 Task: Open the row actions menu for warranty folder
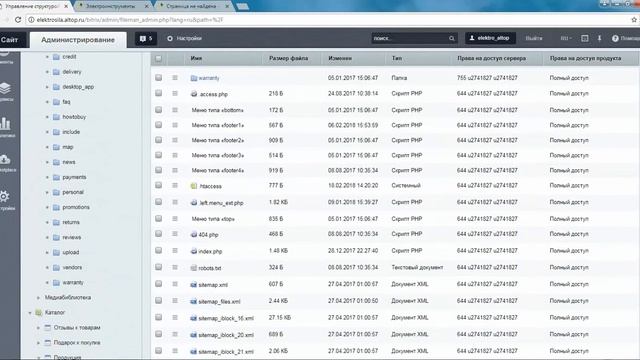[175, 78]
